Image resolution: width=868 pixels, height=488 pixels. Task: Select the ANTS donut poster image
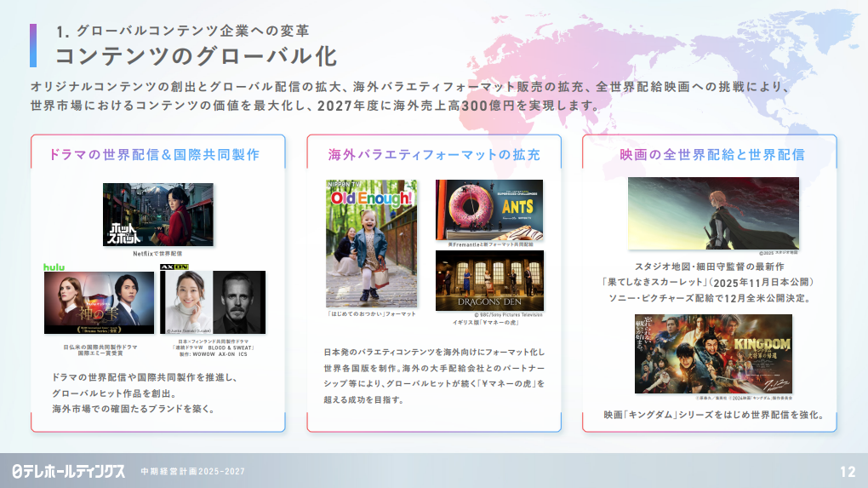click(x=489, y=210)
